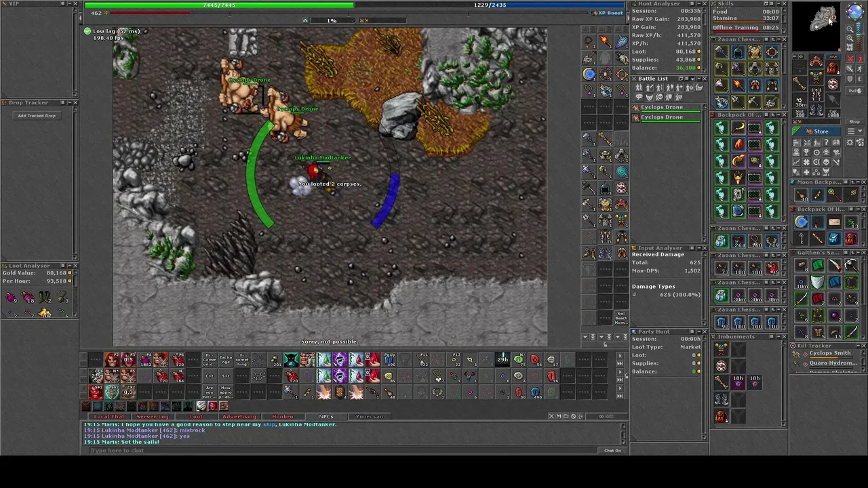Viewport: 868px width, 488px height.
Task: Click the F2 spell slot on action bar
Action: [x=112, y=359]
